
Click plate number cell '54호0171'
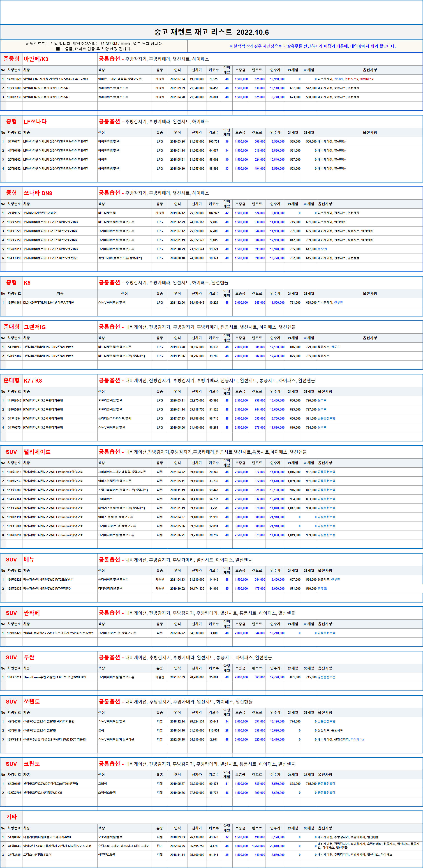click(x=14, y=141)
